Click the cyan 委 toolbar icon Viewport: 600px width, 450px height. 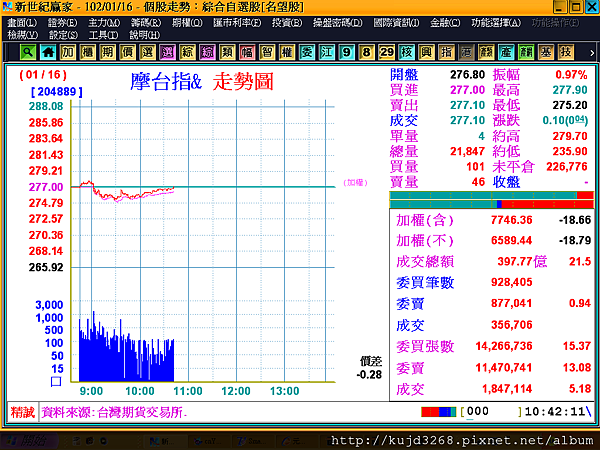pos(307,52)
